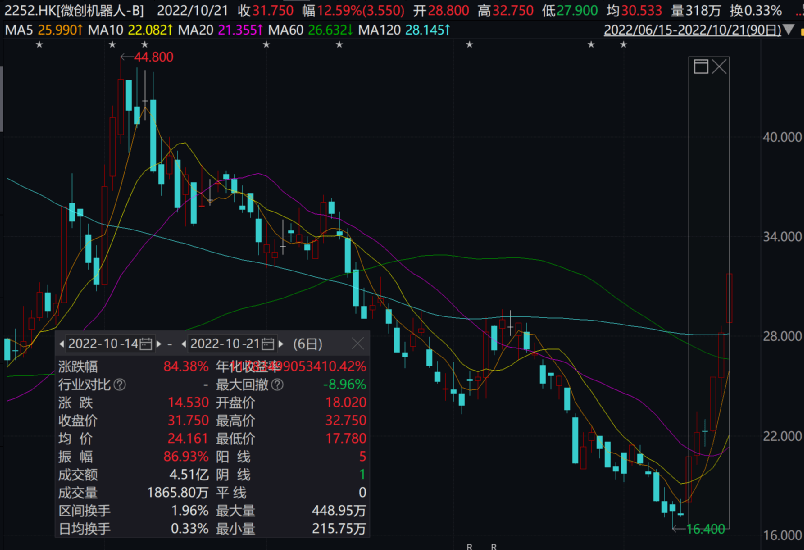Dismiss the range selection box with X

[x=719, y=67]
